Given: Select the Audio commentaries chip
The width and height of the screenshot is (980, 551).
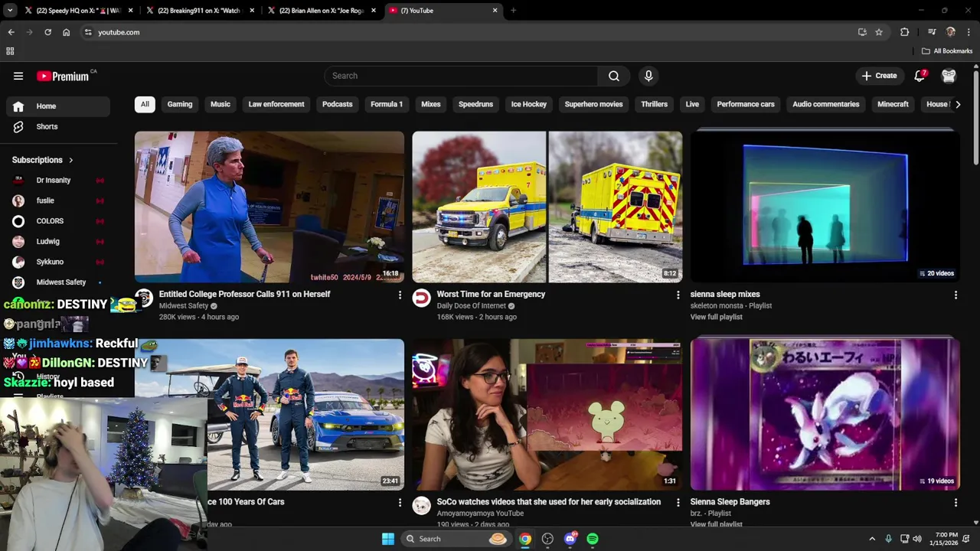Looking at the screenshot, I should (826, 104).
